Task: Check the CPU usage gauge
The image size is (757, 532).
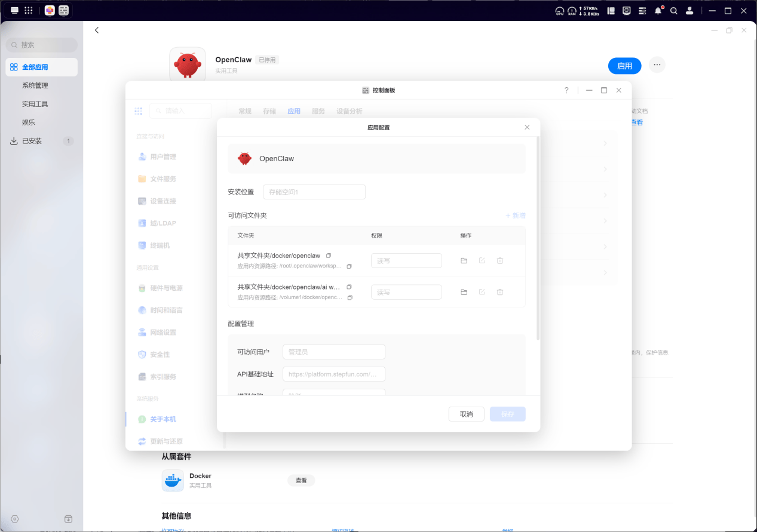Action: click(560, 11)
